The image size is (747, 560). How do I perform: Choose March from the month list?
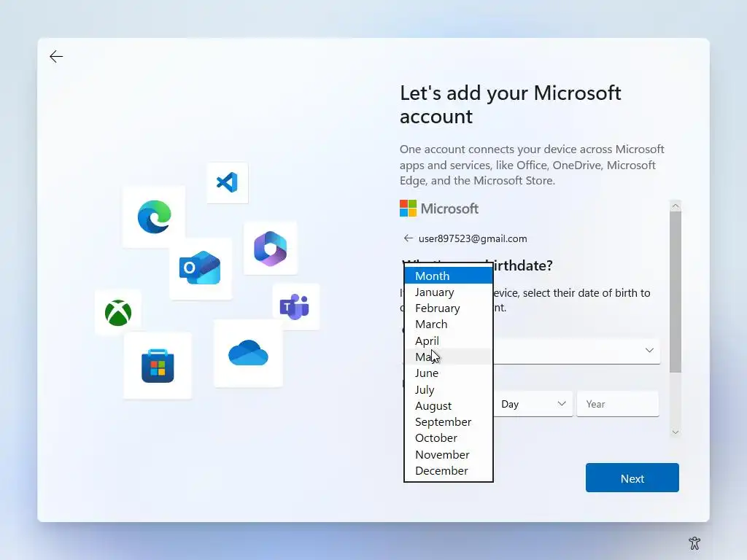click(449, 324)
